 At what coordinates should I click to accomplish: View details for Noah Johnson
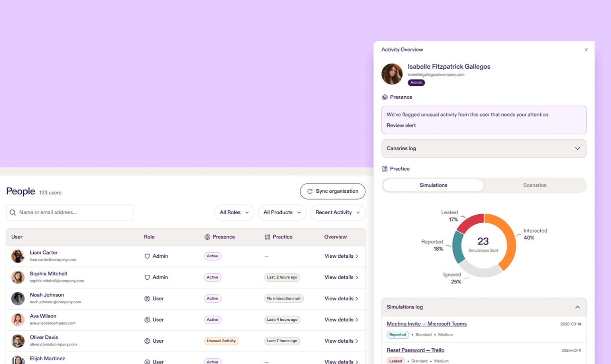tap(342, 299)
